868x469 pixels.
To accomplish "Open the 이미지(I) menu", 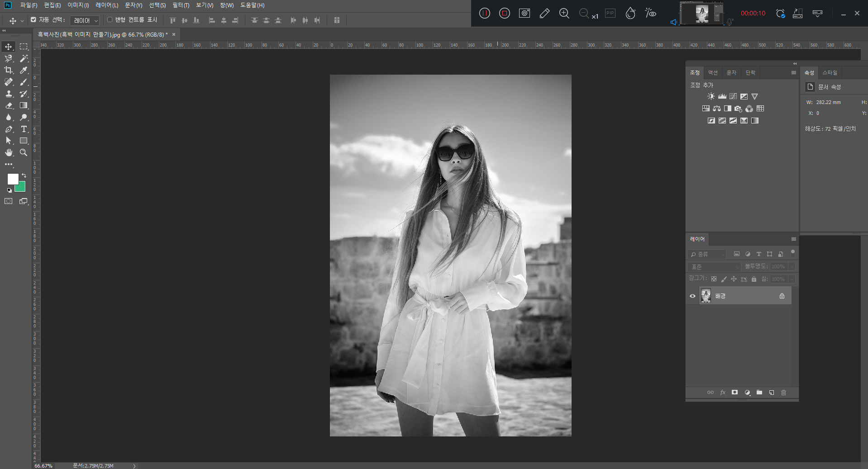I will (x=78, y=5).
